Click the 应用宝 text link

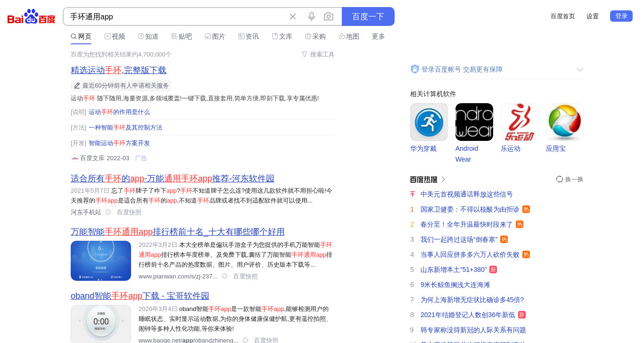[x=556, y=148]
